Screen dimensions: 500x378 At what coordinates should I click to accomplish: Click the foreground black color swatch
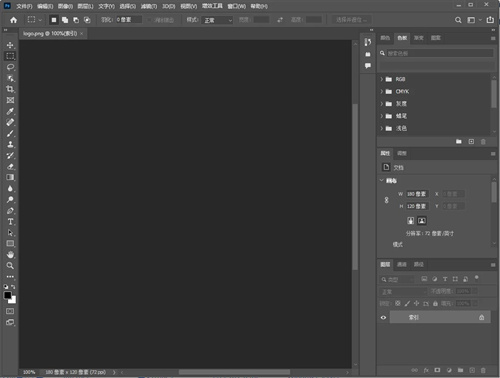tap(7, 295)
